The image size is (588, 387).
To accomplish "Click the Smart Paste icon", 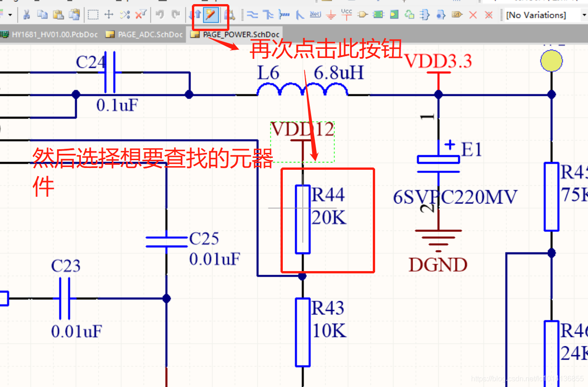I will click(x=74, y=15).
